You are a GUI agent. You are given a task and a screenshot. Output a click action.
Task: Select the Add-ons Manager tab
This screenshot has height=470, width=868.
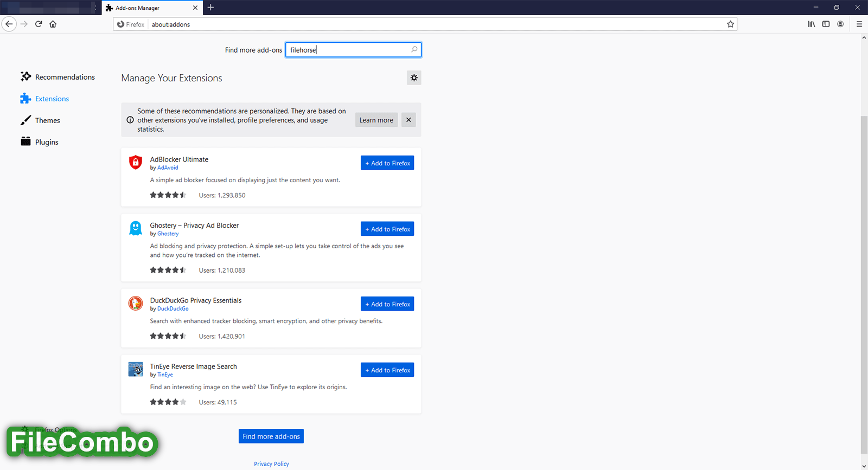coord(152,8)
